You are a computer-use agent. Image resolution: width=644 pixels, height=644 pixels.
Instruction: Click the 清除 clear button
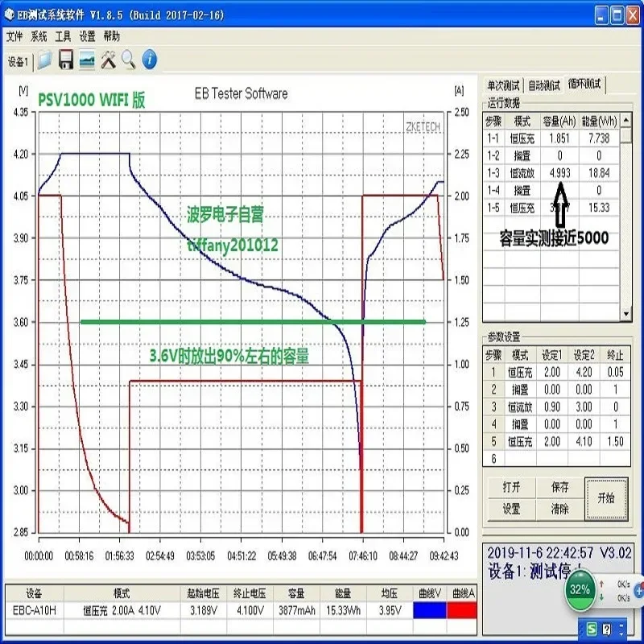click(x=559, y=509)
